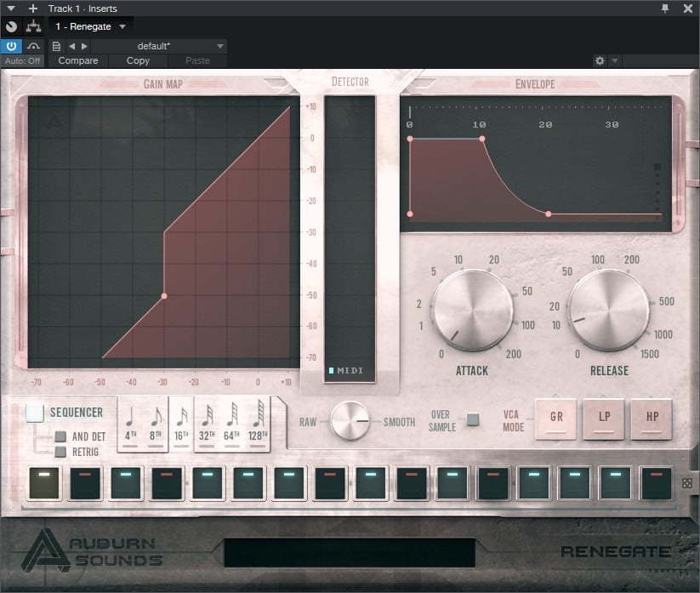Open the automation mode icon
Image resolution: width=700 pixels, height=593 pixels.
[x=33, y=46]
